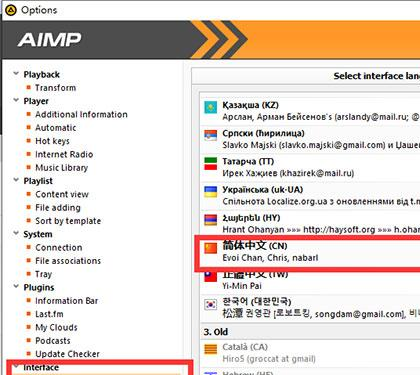Click the '3. Old' group header
This screenshot has height=375, width=420.
(x=216, y=332)
